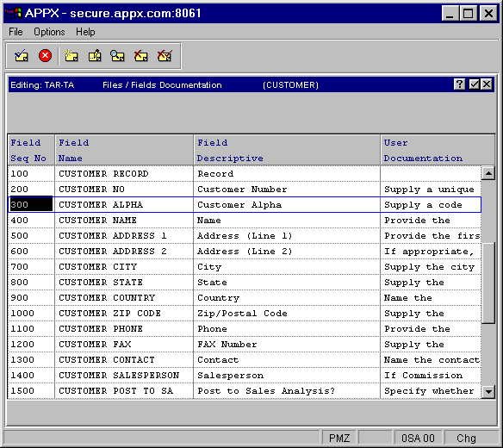Select the CUSTOMER NO field name cell
This screenshot has width=503, height=448.
coord(124,189)
